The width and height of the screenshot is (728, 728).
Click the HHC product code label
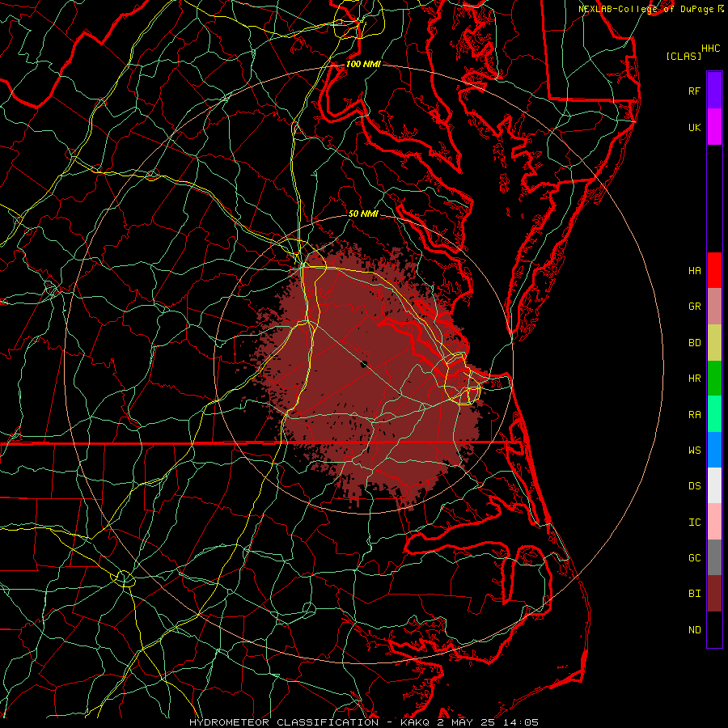[711, 49]
